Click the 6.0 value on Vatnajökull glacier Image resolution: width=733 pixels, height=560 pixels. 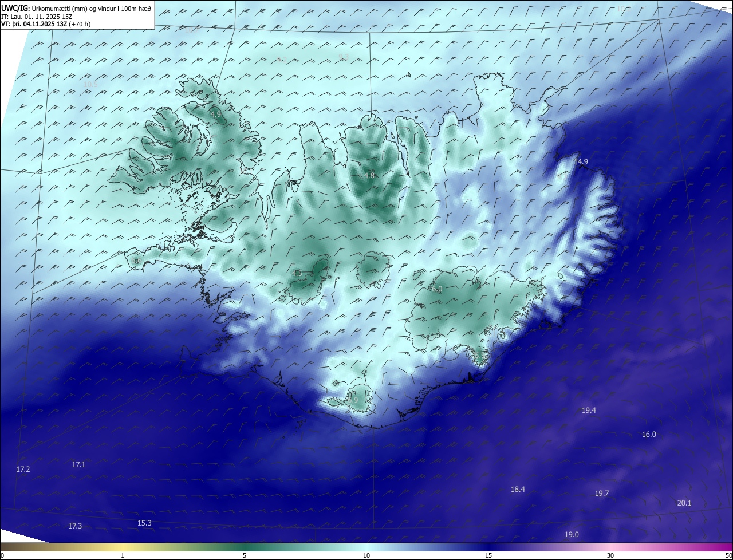point(437,290)
